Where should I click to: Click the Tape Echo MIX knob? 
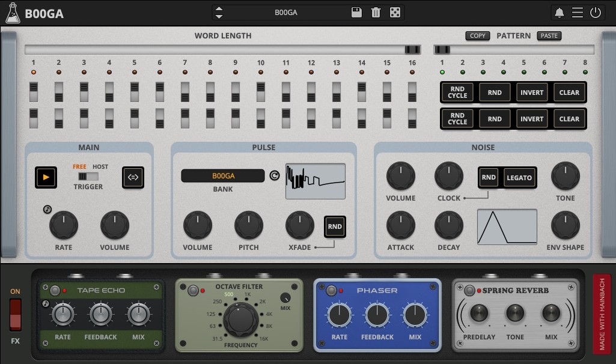pyautogui.click(x=138, y=314)
